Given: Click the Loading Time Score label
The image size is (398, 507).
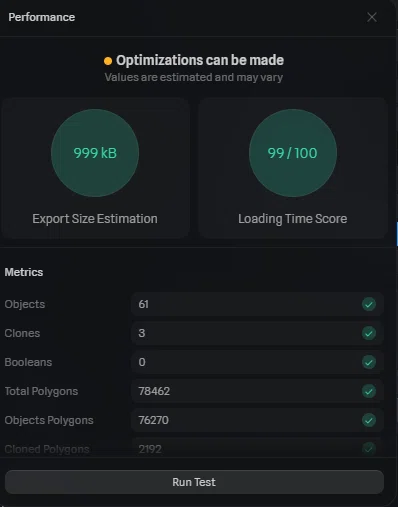Looking at the screenshot, I should pos(293,219).
